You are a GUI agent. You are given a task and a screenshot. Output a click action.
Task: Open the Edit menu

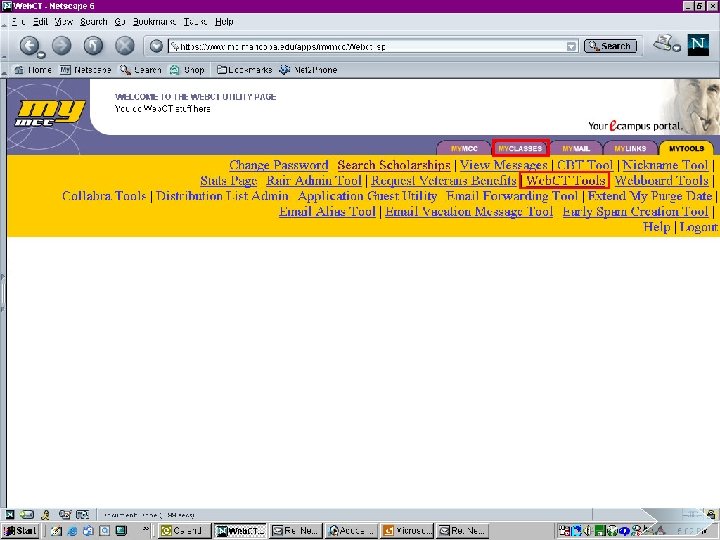pyautogui.click(x=40, y=22)
